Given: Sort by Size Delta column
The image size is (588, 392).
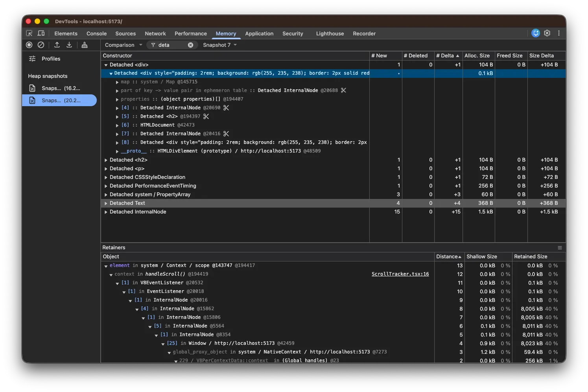Looking at the screenshot, I should pyautogui.click(x=546, y=56).
